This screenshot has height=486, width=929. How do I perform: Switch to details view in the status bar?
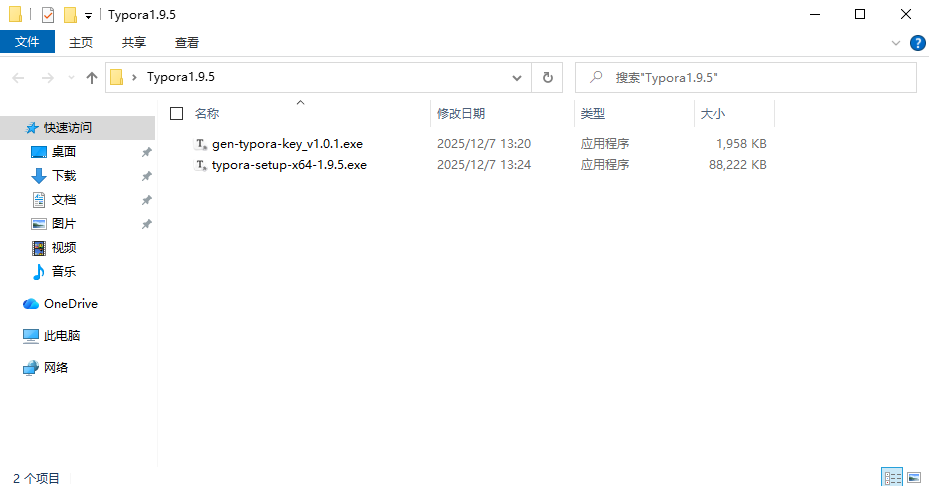click(892, 477)
